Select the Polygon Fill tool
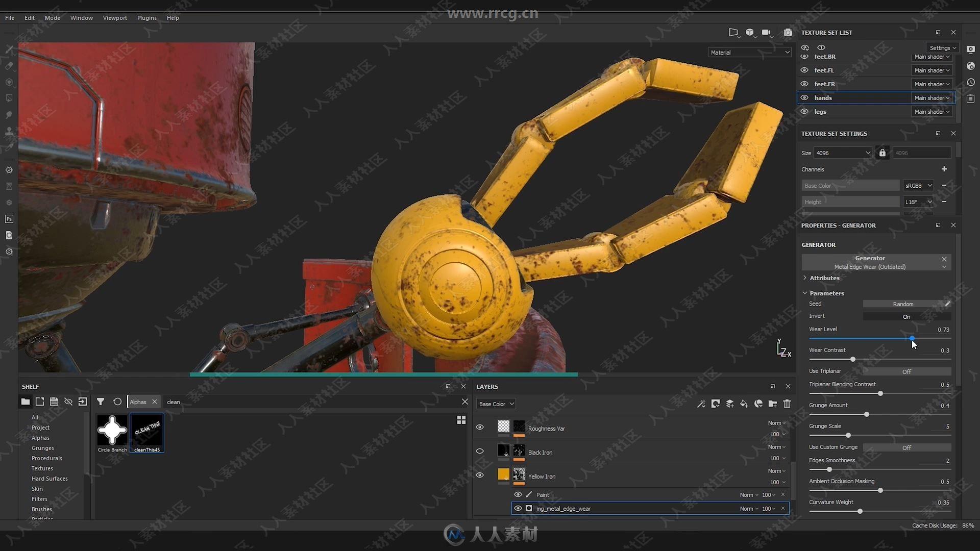This screenshot has width=980, height=551. coord(9,98)
